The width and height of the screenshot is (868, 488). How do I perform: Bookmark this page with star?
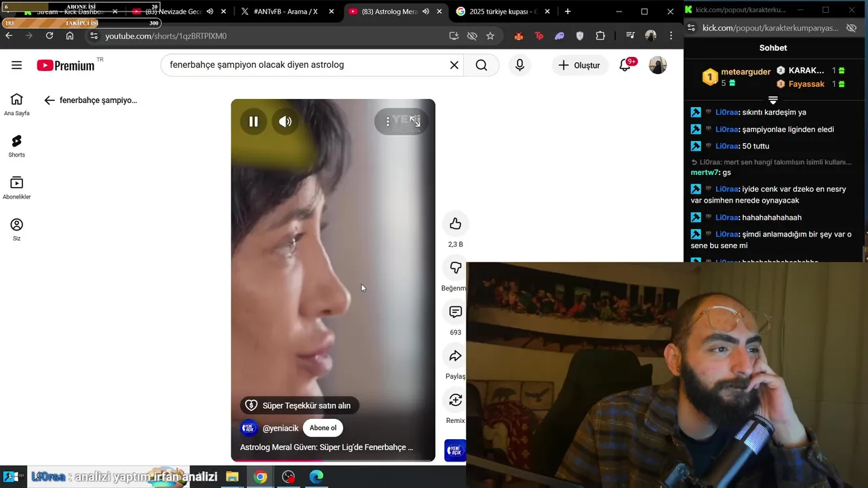click(x=490, y=36)
